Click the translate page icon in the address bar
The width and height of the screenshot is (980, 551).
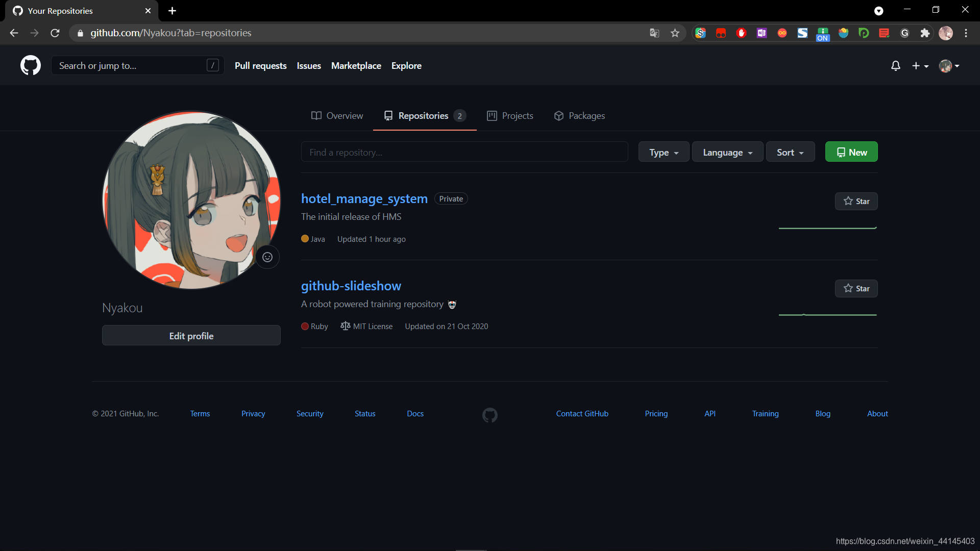654,33
